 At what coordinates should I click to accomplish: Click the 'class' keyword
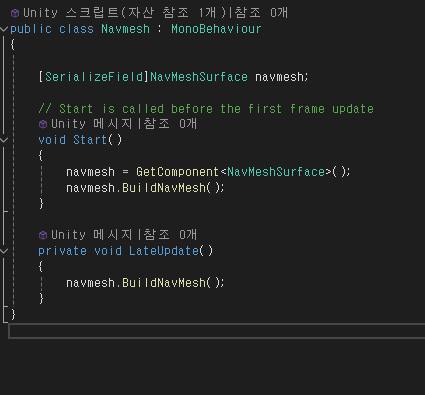coord(76,29)
